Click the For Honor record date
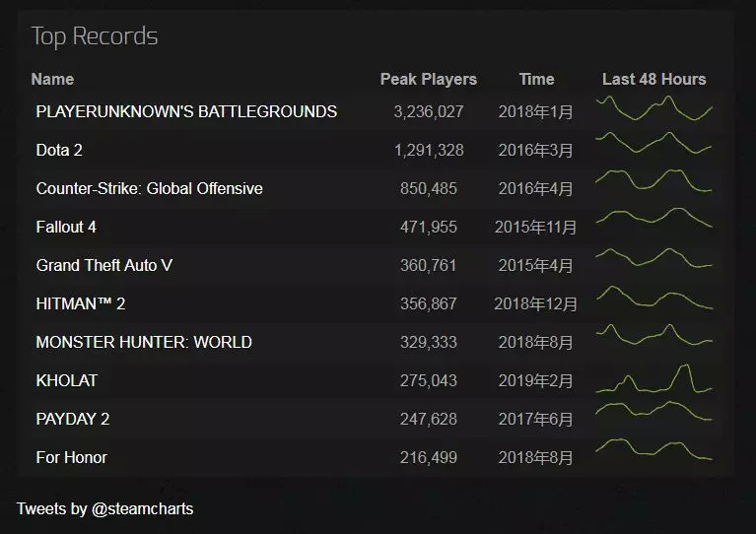 coord(535,457)
